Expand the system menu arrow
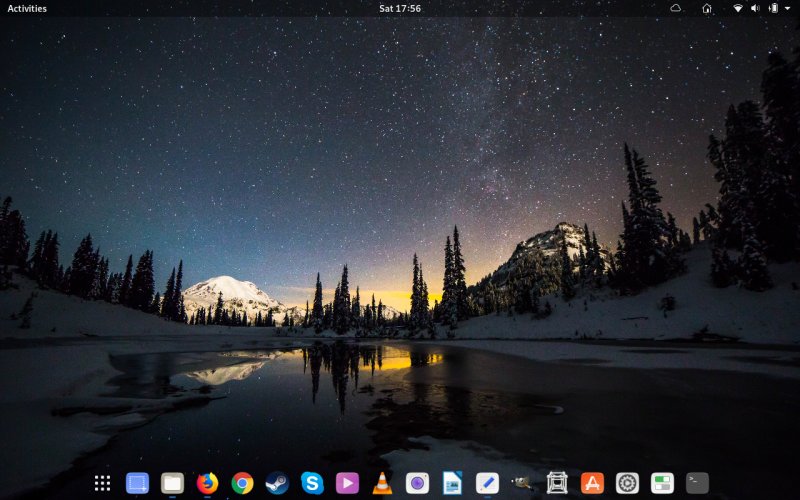This screenshot has width=800, height=500. [789, 8]
